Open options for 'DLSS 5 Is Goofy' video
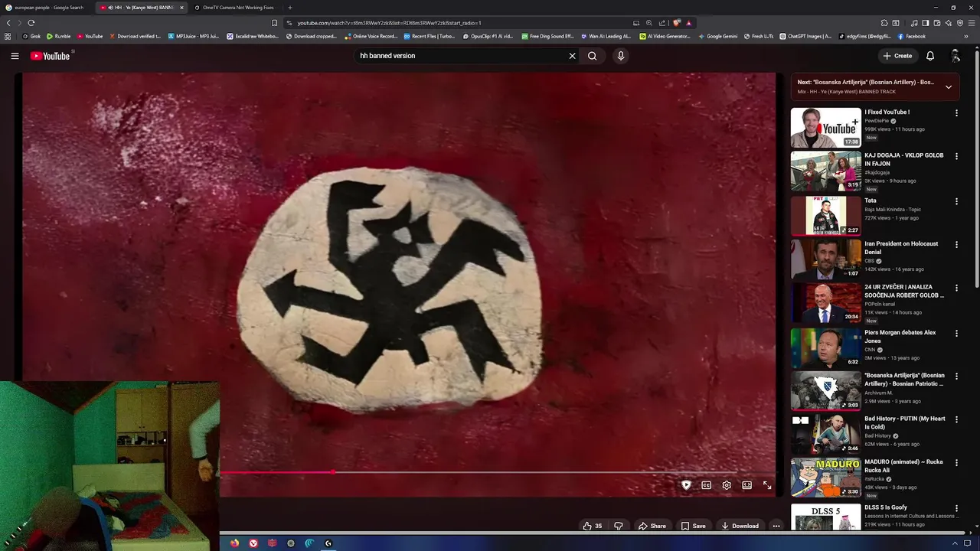Image resolution: width=980 pixels, height=551 pixels. [x=956, y=508]
